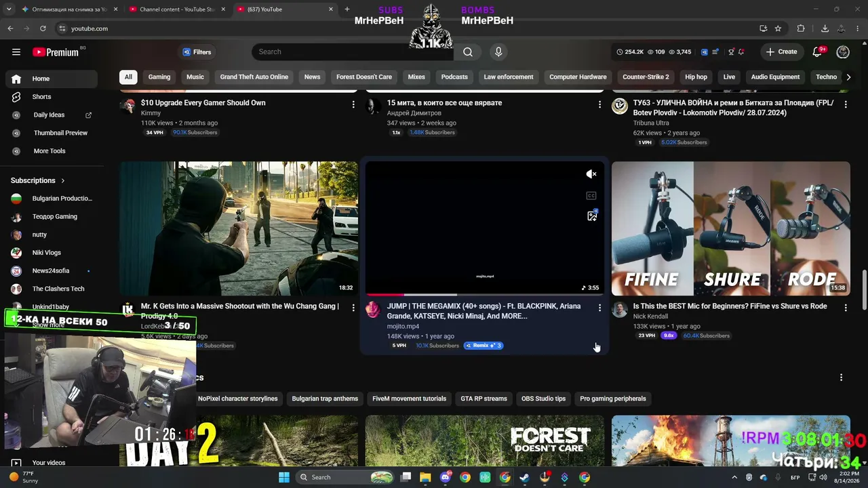
Task: Open the News24sofia subscription
Action: [52, 270]
